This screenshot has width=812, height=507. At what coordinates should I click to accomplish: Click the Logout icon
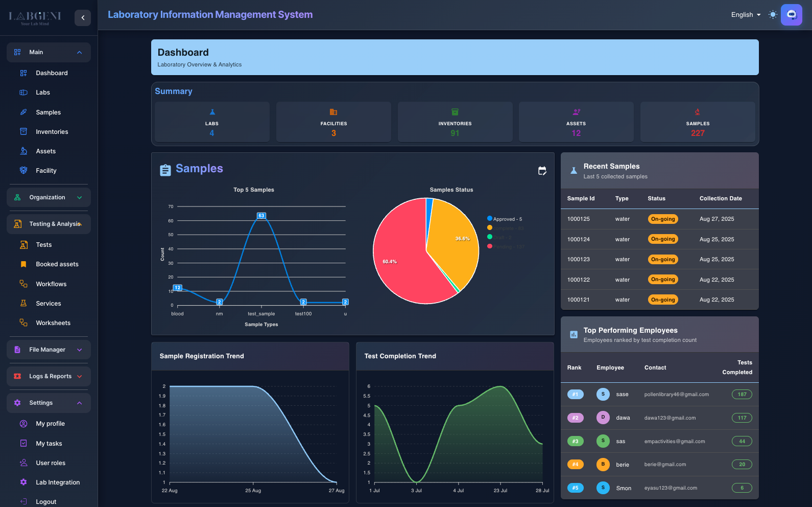coord(23,501)
